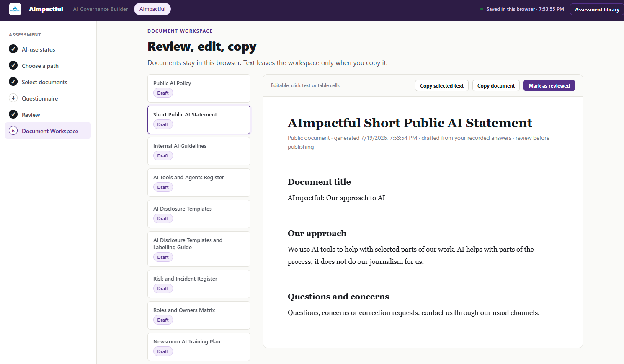
Task: Click the Our approach section heading
Action: (317, 233)
